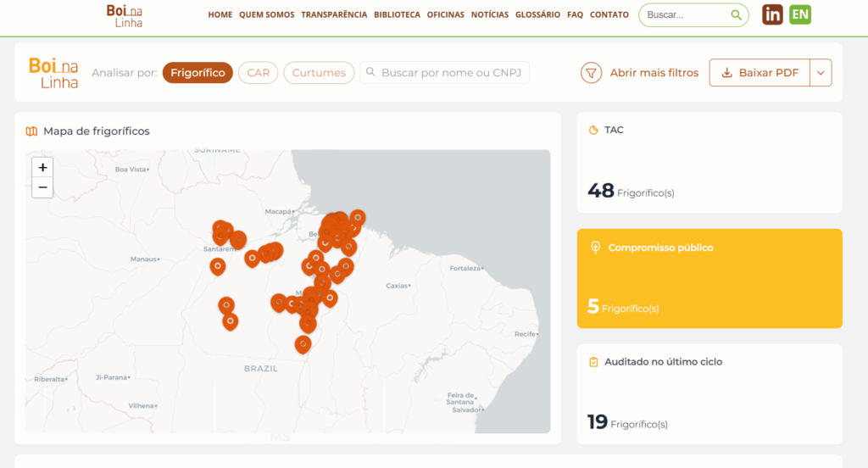This screenshot has width=868, height=468.
Task: Open the Abrir mais filtros panel
Action: tap(654, 73)
